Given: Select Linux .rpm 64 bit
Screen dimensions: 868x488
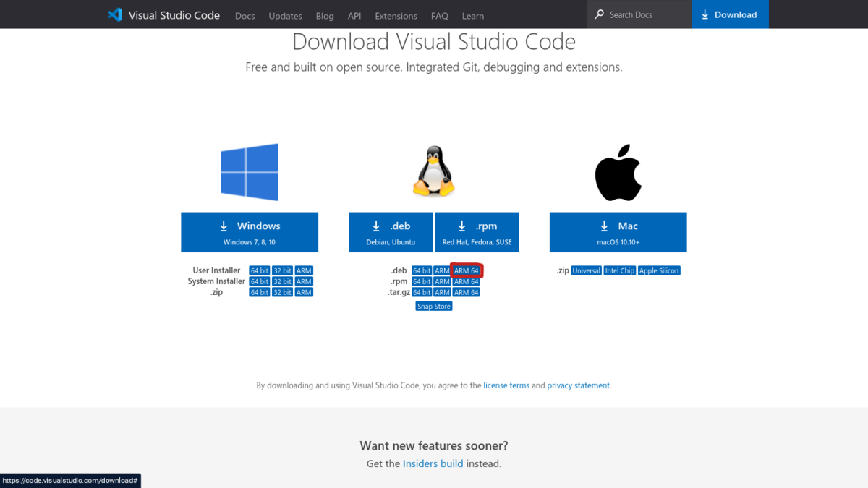Looking at the screenshot, I should pos(422,282).
